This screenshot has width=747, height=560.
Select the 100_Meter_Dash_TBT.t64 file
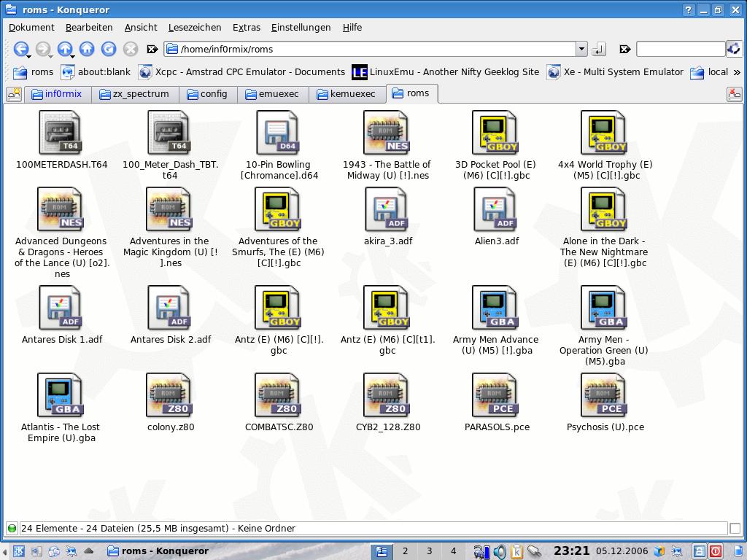pos(169,133)
